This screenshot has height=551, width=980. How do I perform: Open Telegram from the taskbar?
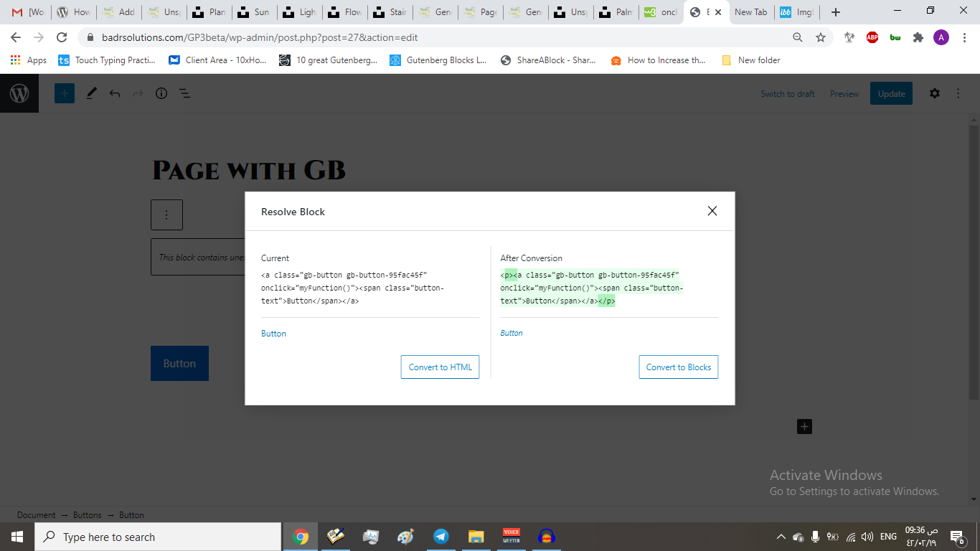tap(441, 537)
